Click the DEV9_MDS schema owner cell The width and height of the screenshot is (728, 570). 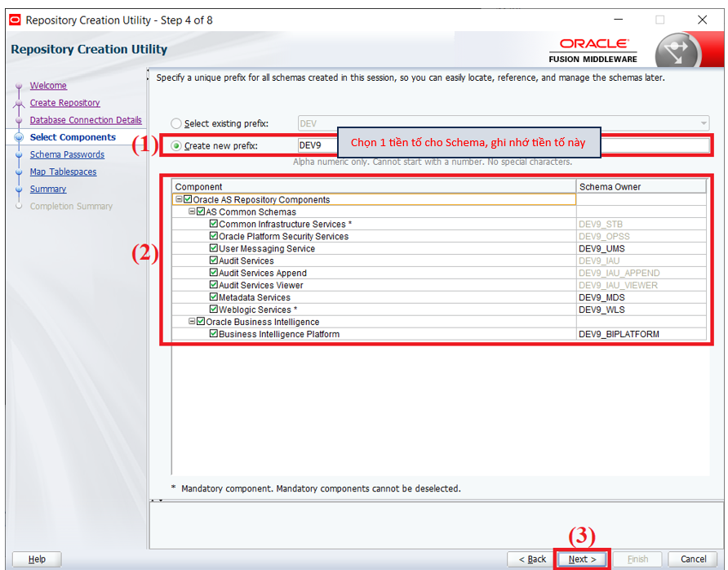pyautogui.click(x=641, y=297)
